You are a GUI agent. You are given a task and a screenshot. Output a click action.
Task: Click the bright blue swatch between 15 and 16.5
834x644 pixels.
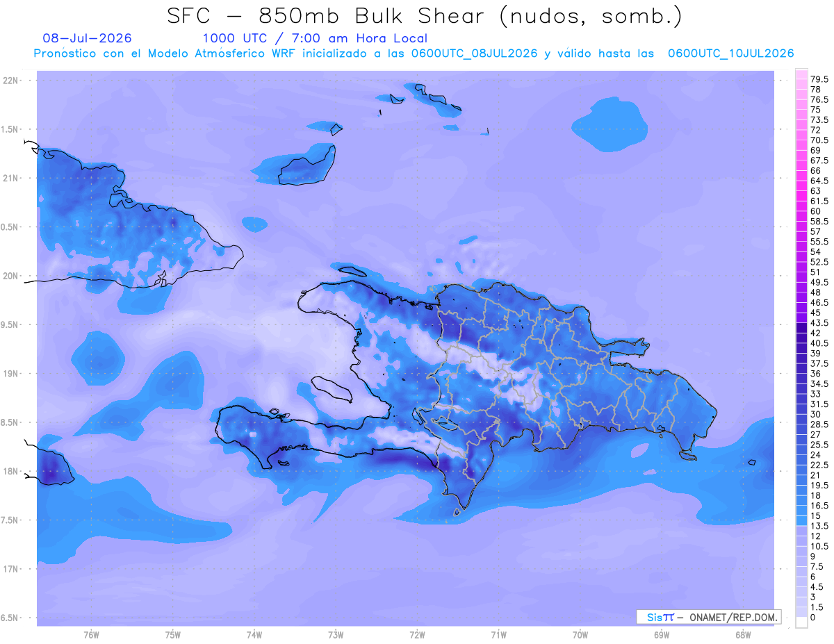coord(801,511)
